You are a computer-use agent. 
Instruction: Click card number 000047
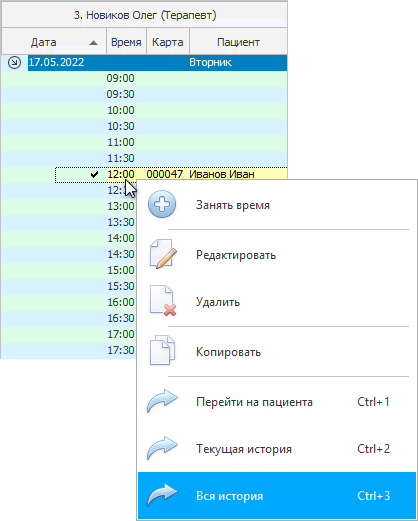(x=165, y=174)
